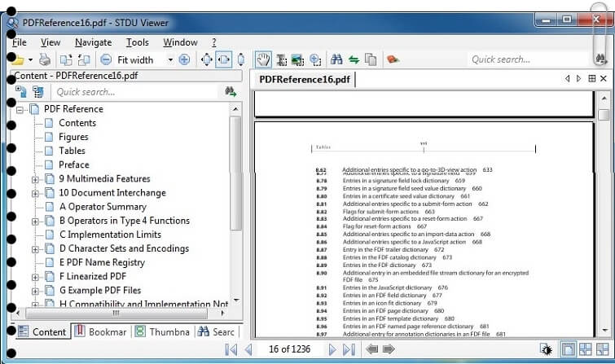
Task: Run toolbar quick search binoculars button
Action: pos(601,59)
